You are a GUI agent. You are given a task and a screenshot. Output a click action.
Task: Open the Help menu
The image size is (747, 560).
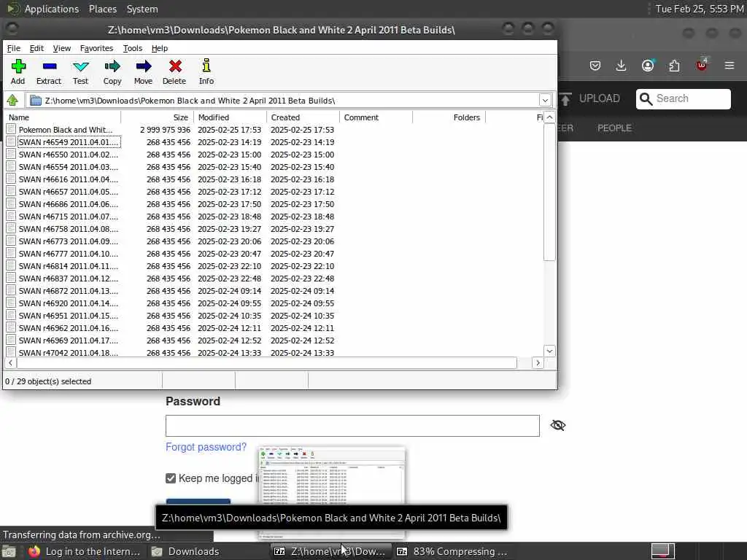pyautogui.click(x=160, y=48)
